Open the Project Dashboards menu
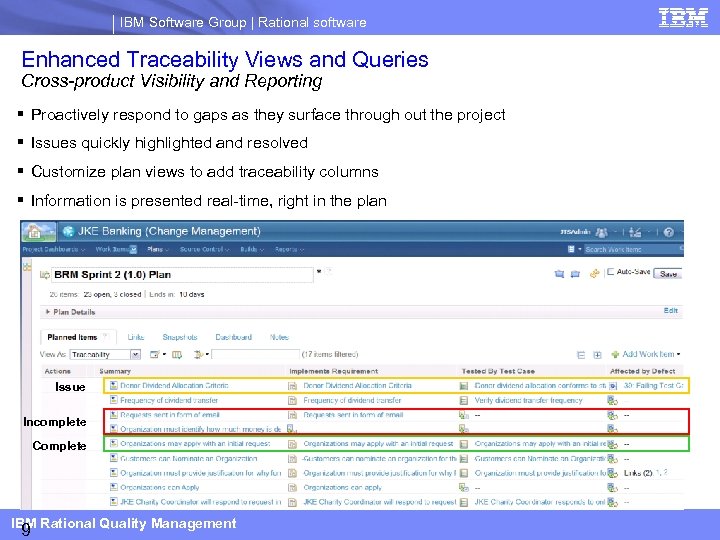This screenshot has height=540, width=720. (x=54, y=249)
